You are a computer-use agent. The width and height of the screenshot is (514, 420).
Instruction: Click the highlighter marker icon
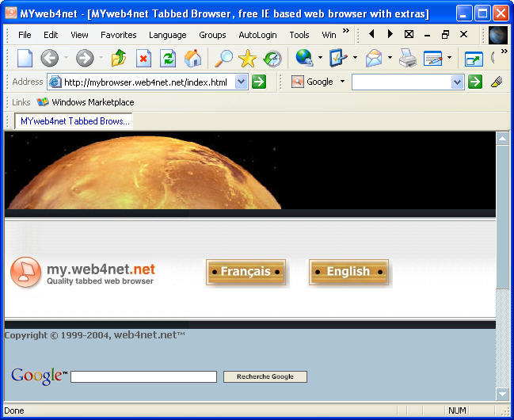(497, 82)
